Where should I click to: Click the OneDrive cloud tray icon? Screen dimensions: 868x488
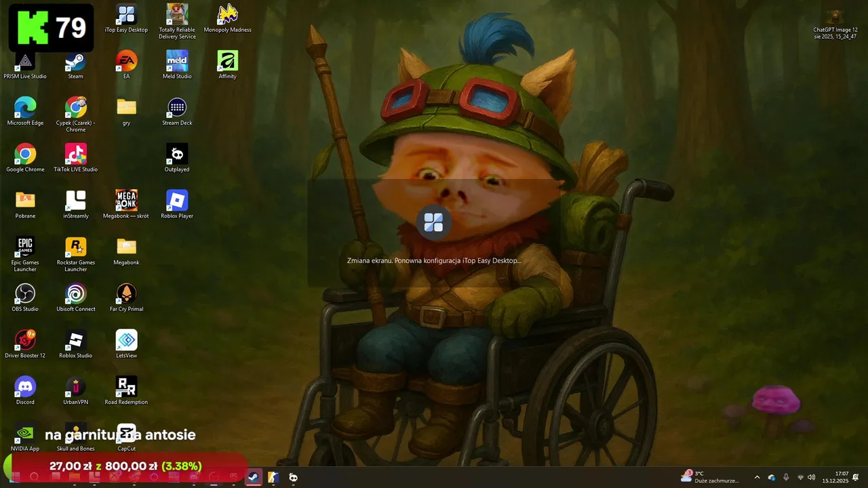pos(771,477)
